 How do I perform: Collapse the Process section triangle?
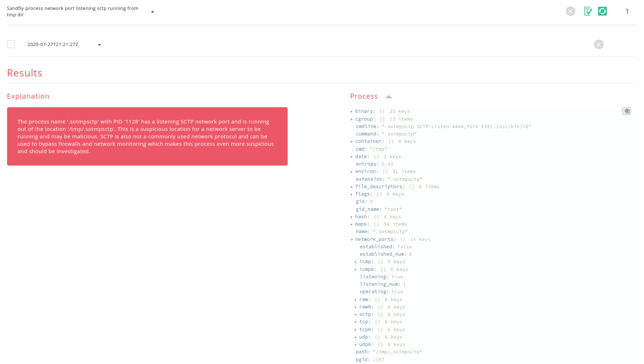(x=389, y=97)
